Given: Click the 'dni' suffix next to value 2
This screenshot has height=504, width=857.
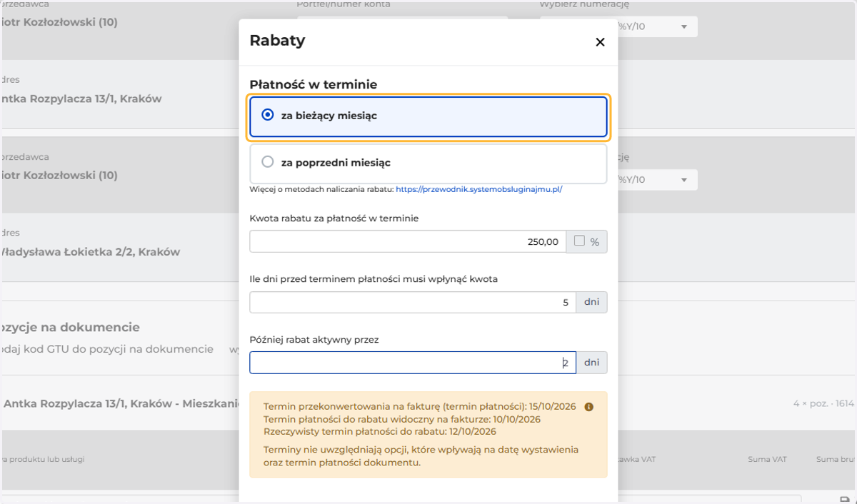Looking at the screenshot, I should (591, 363).
